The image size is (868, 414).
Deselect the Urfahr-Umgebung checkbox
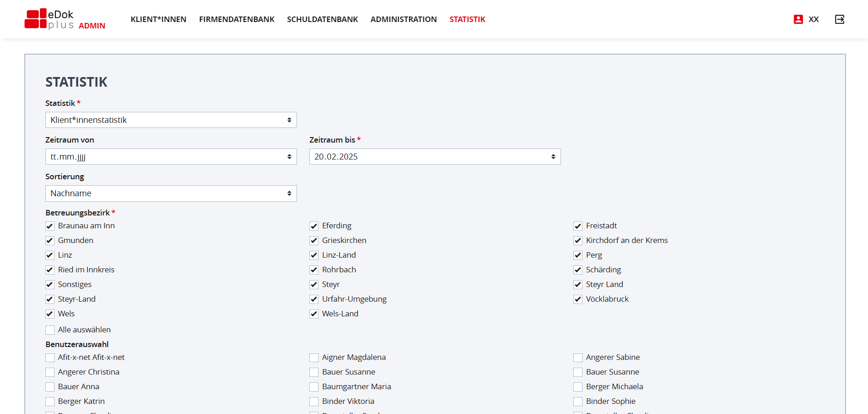(x=314, y=299)
